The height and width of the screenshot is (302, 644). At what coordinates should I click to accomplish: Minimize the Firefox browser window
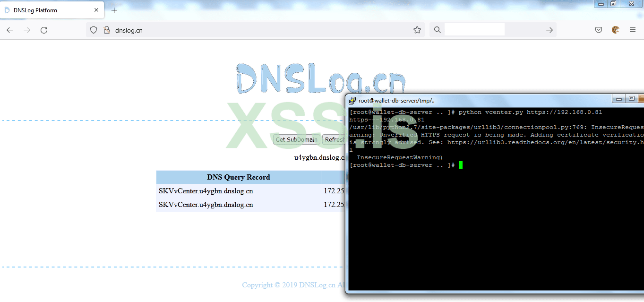pyautogui.click(x=601, y=4)
